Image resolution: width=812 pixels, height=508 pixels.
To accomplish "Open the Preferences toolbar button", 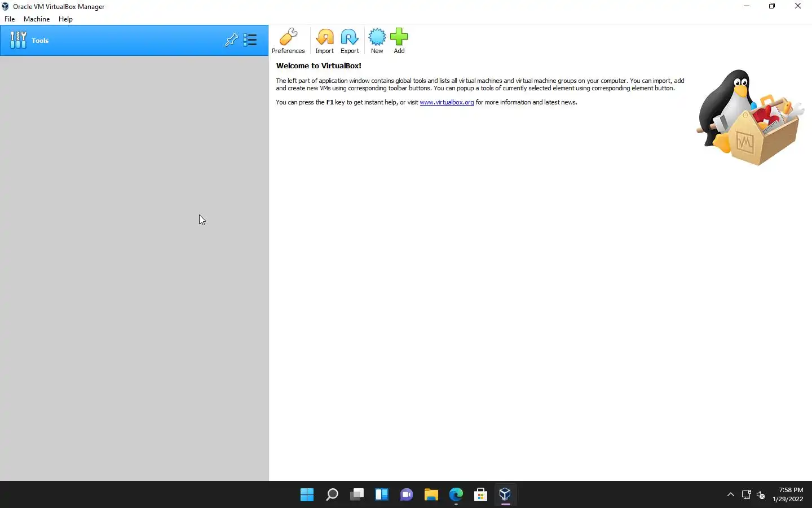I will 288,41.
